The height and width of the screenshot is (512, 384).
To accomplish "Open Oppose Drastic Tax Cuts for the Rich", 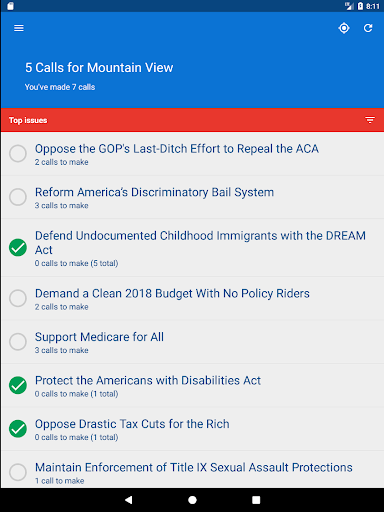I will (192, 429).
